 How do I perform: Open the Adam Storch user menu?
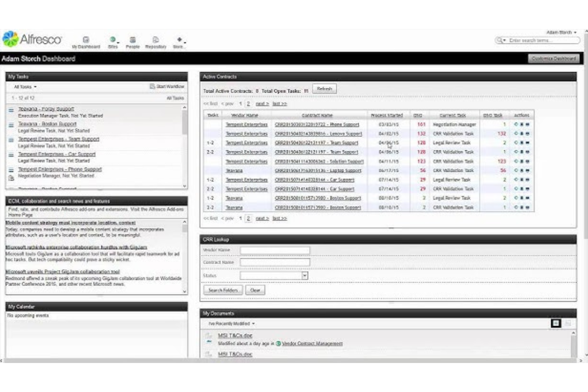coord(561,32)
